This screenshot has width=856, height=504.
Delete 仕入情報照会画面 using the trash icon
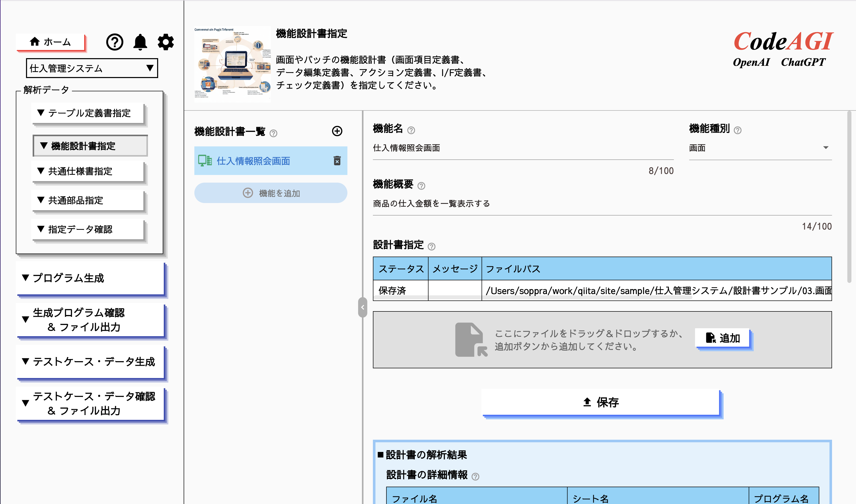coord(337,161)
